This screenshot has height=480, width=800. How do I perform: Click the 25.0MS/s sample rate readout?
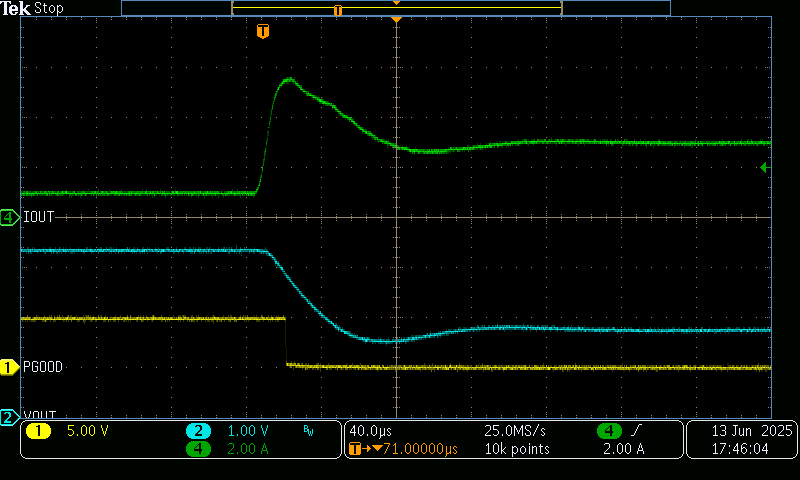pos(515,431)
